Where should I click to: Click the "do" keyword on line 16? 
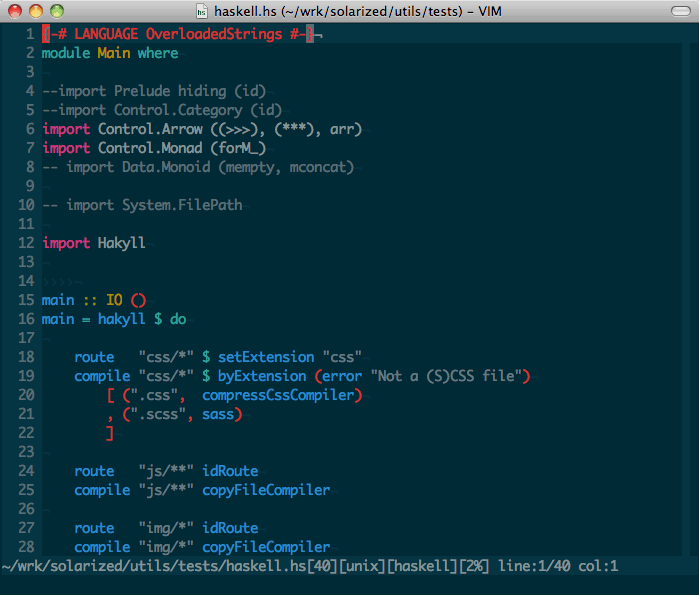tap(177, 319)
